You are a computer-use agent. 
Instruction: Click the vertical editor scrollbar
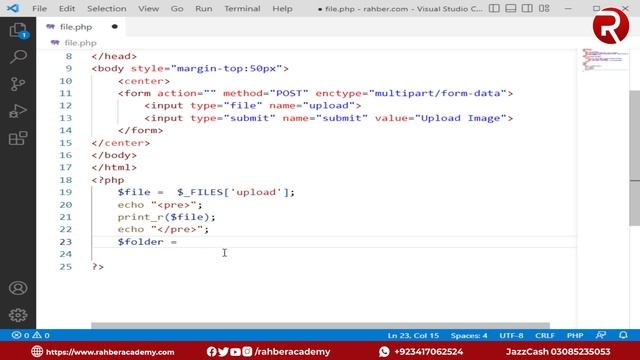(x=634, y=158)
